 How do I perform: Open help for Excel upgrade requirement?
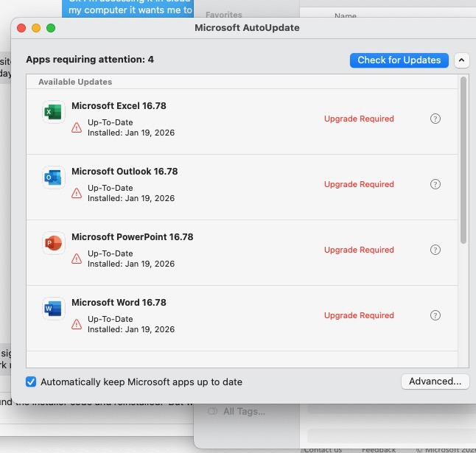point(435,119)
